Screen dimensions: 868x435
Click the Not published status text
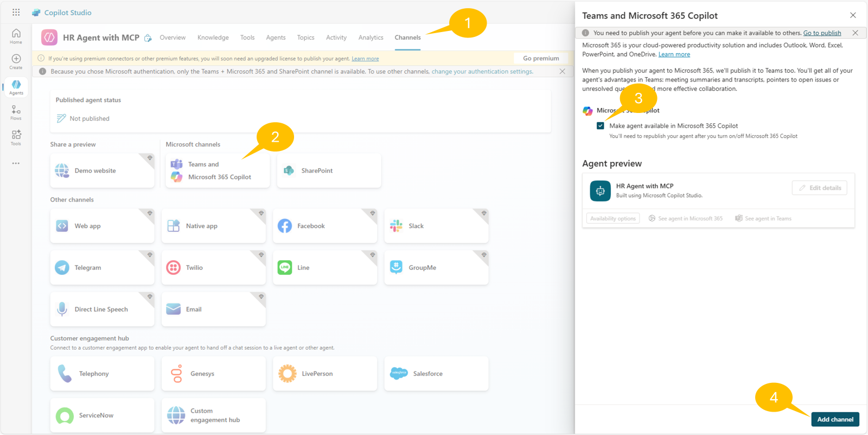pos(90,118)
